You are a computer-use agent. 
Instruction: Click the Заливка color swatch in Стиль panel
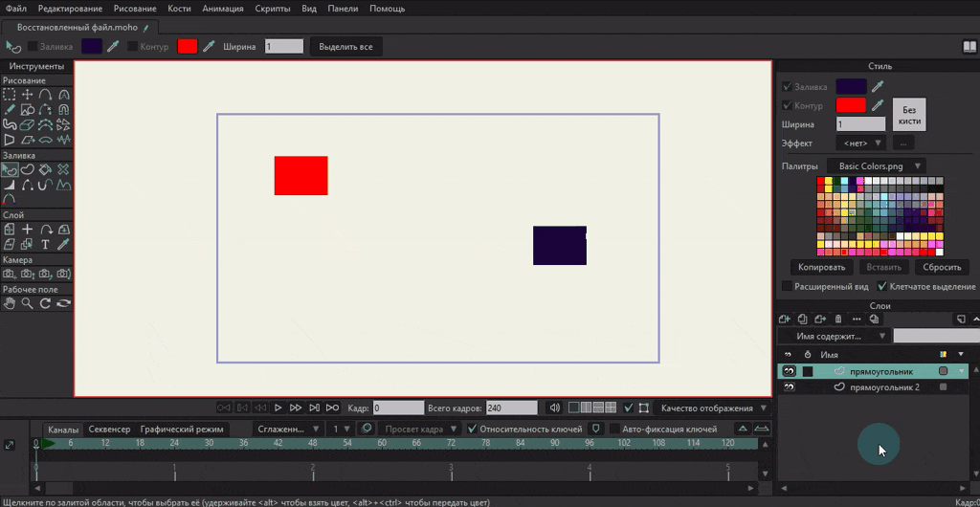coord(851,87)
